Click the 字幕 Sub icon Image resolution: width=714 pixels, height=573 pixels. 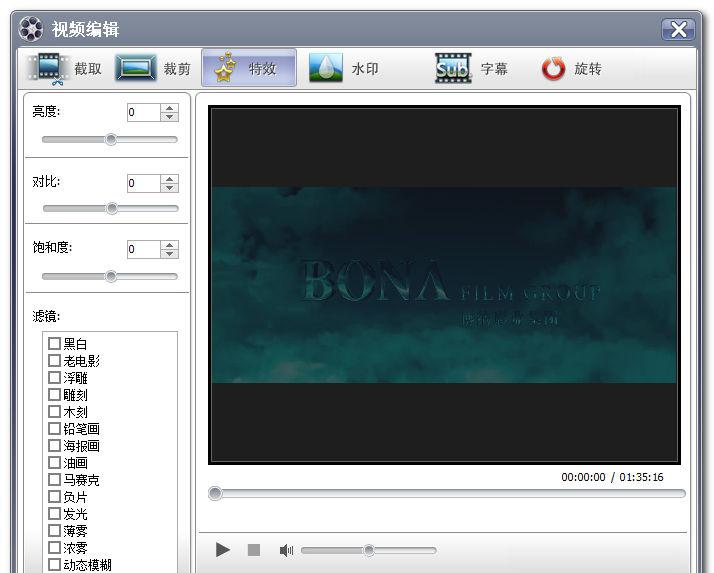453,68
